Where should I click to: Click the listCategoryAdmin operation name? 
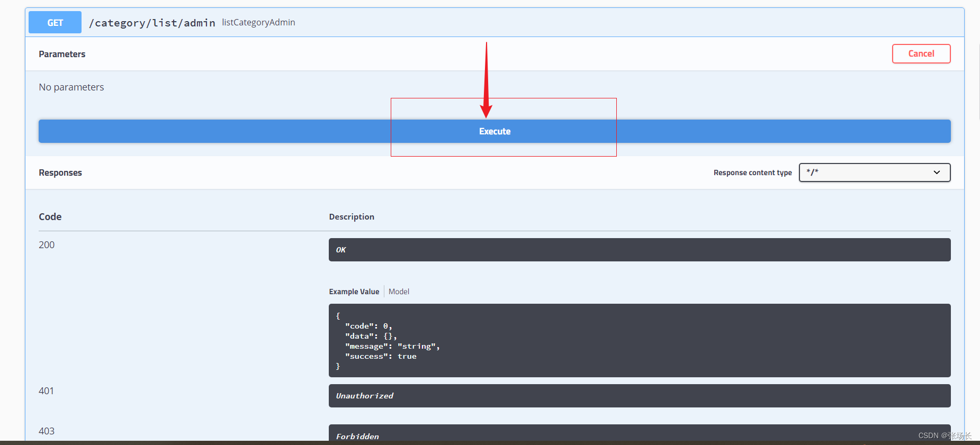point(258,22)
